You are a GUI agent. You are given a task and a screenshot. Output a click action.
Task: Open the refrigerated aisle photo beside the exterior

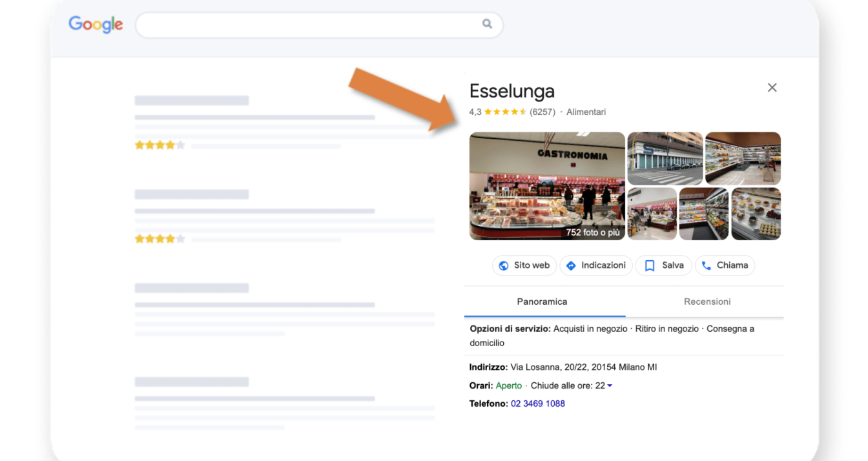pos(743,159)
